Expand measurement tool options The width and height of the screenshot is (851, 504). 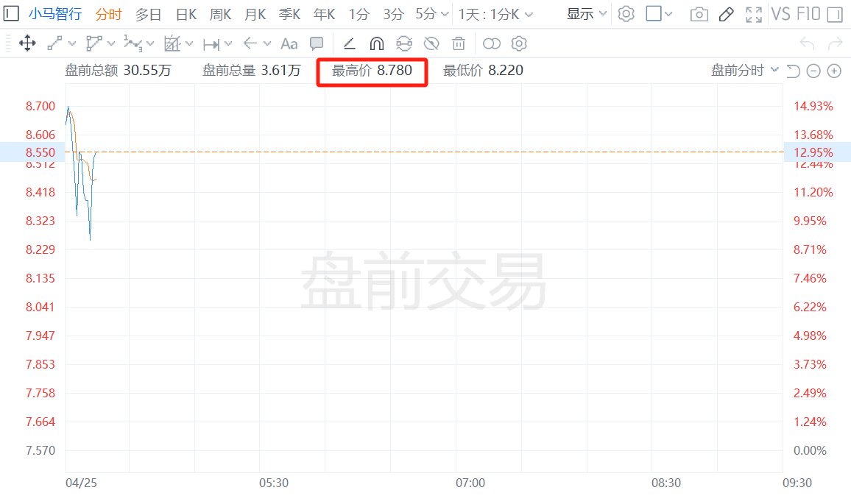(228, 43)
